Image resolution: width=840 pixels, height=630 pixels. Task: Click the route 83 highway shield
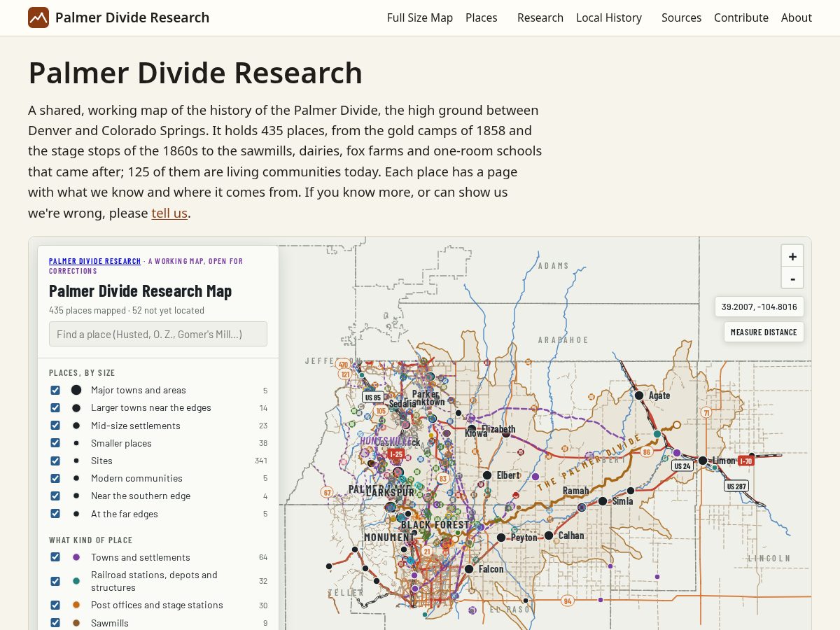(x=442, y=479)
